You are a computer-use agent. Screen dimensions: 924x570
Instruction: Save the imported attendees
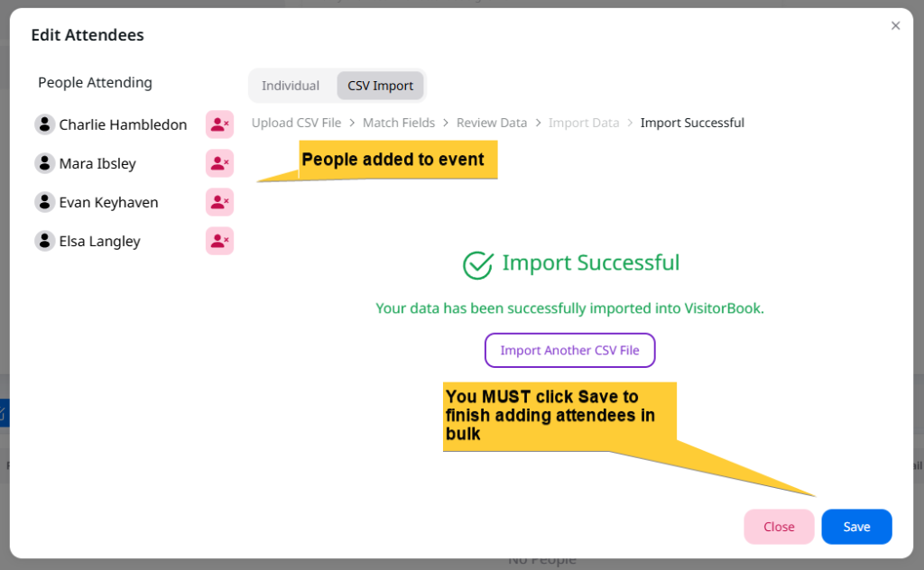tap(856, 527)
